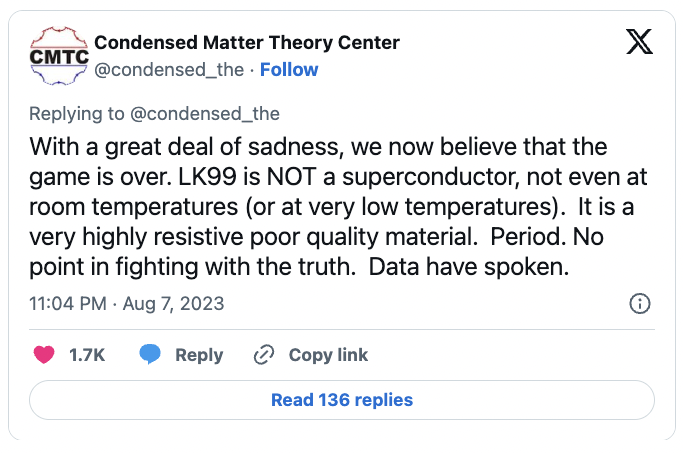The width and height of the screenshot is (683, 453).
Task: Click the CMTC profile avatar
Action: [58, 54]
